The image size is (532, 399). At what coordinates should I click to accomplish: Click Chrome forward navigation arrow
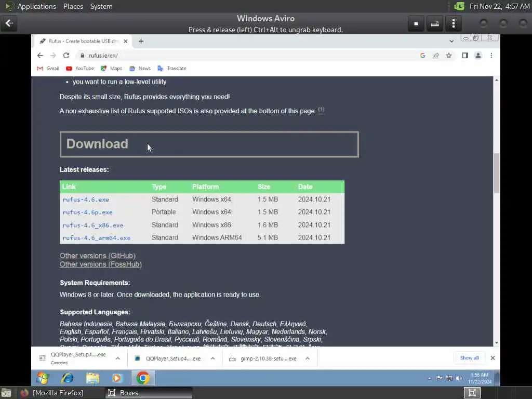click(x=53, y=55)
